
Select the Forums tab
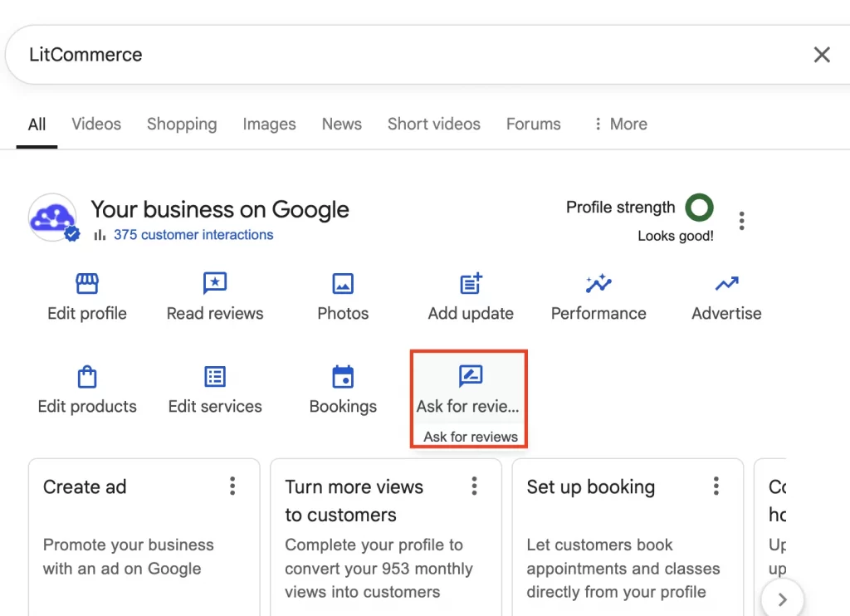coord(534,125)
